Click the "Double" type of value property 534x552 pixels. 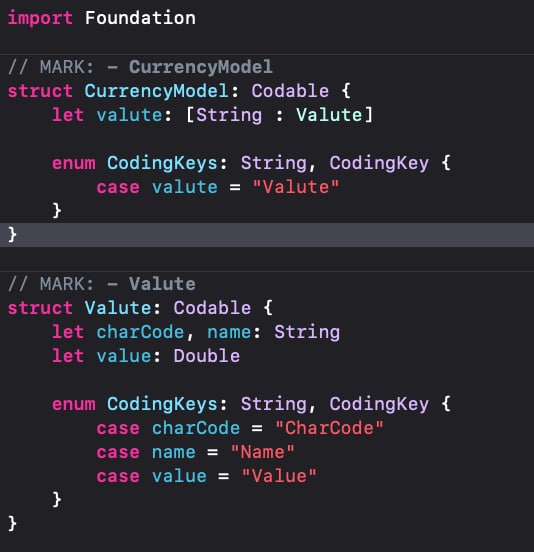tap(207, 356)
